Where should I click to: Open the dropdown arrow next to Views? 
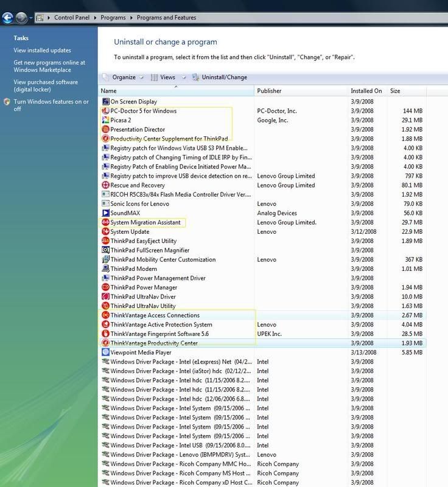(184, 77)
